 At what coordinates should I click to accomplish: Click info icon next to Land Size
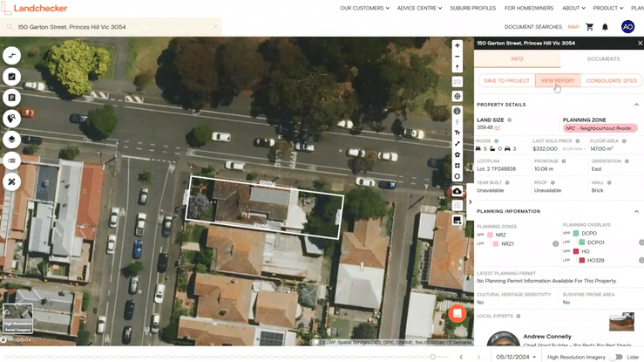coord(509,120)
